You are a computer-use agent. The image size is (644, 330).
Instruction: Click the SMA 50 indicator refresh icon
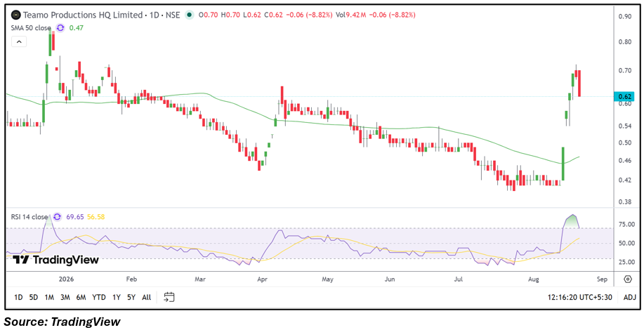point(60,28)
